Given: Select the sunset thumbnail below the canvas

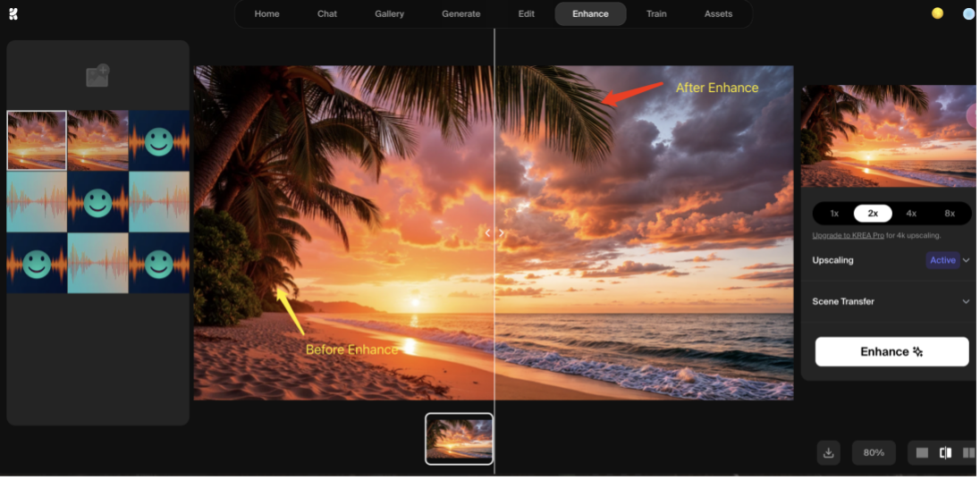Looking at the screenshot, I should [459, 439].
